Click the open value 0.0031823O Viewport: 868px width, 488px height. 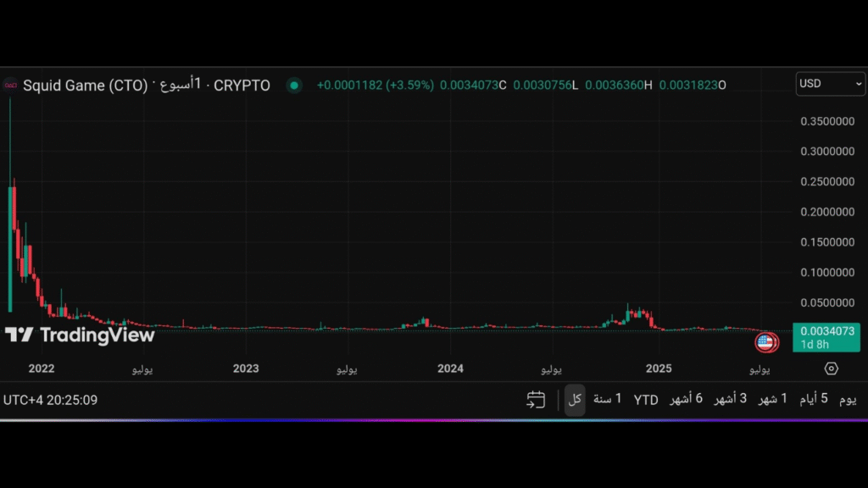click(x=692, y=86)
